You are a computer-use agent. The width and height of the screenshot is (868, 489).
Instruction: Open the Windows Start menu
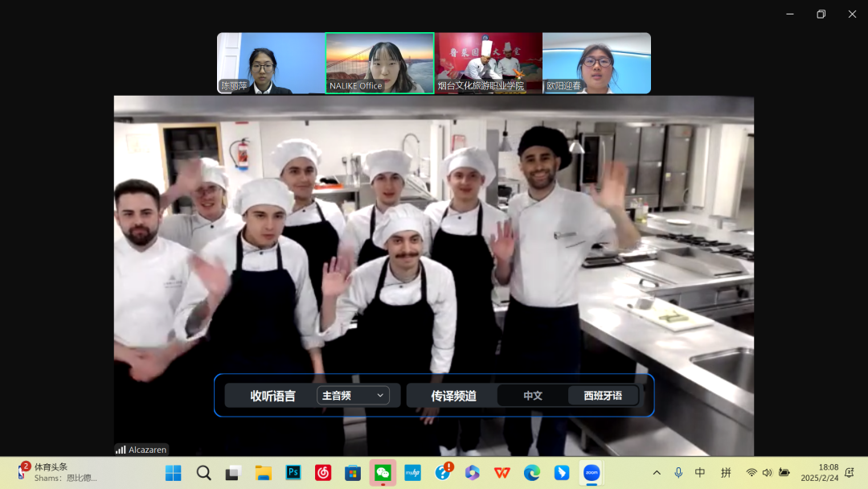point(174,473)
